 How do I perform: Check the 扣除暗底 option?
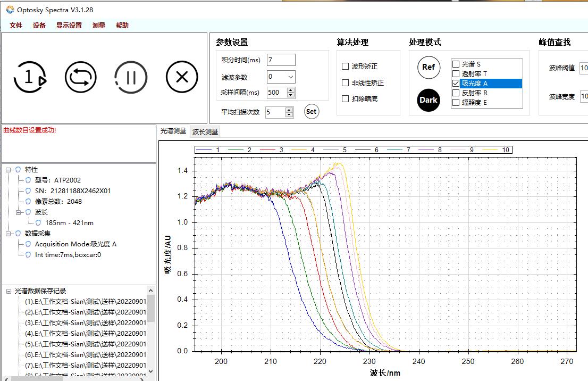[346, 99]
